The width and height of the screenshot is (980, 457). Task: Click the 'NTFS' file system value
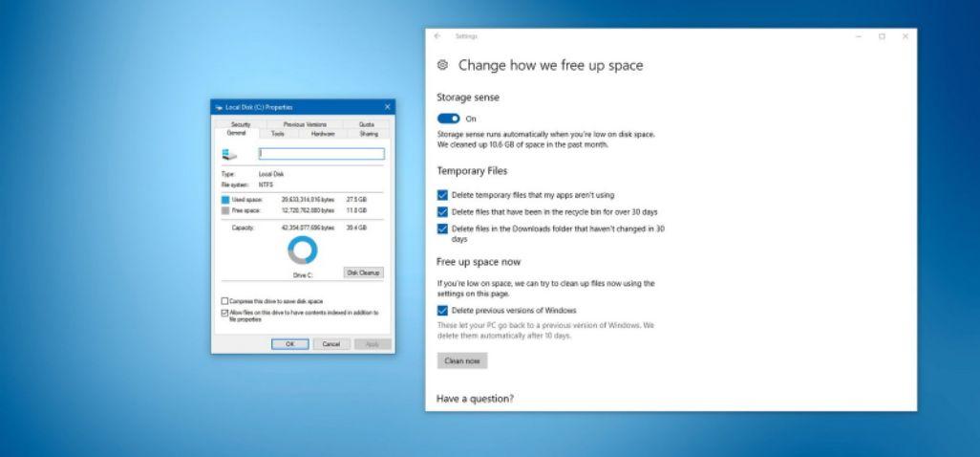tap(266, 185)
